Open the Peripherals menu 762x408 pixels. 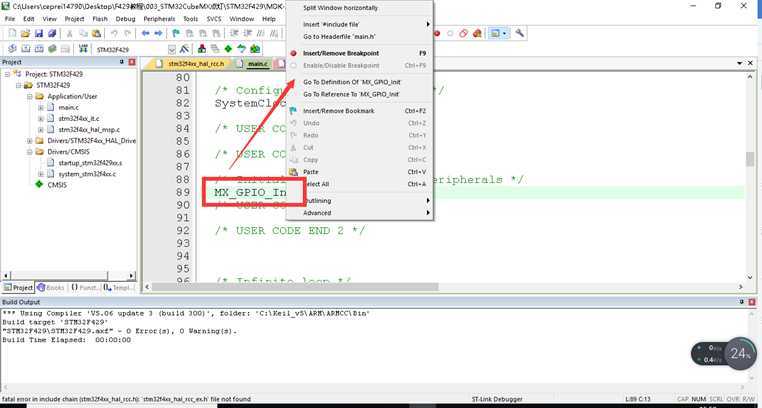tap(159, 19)
